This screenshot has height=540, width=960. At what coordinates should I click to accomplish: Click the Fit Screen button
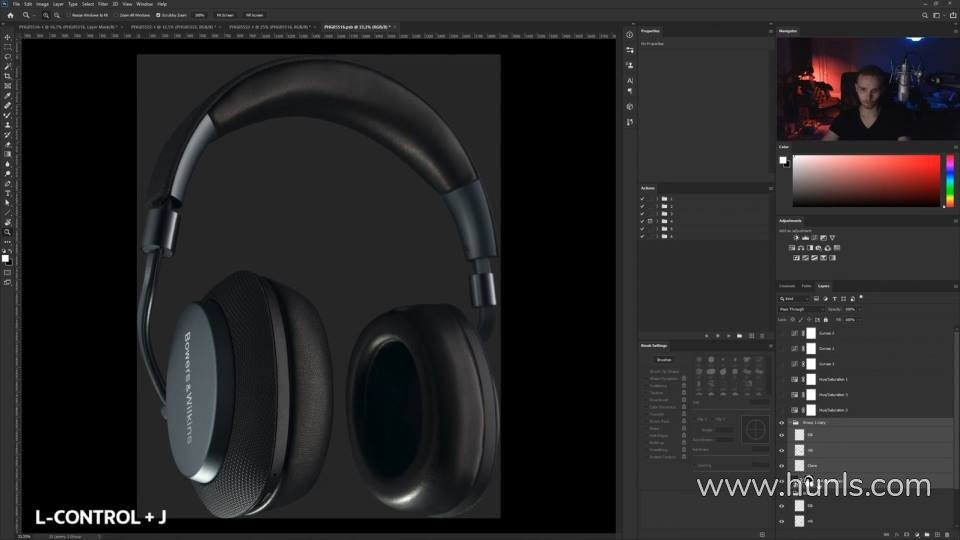coord(225,15)
